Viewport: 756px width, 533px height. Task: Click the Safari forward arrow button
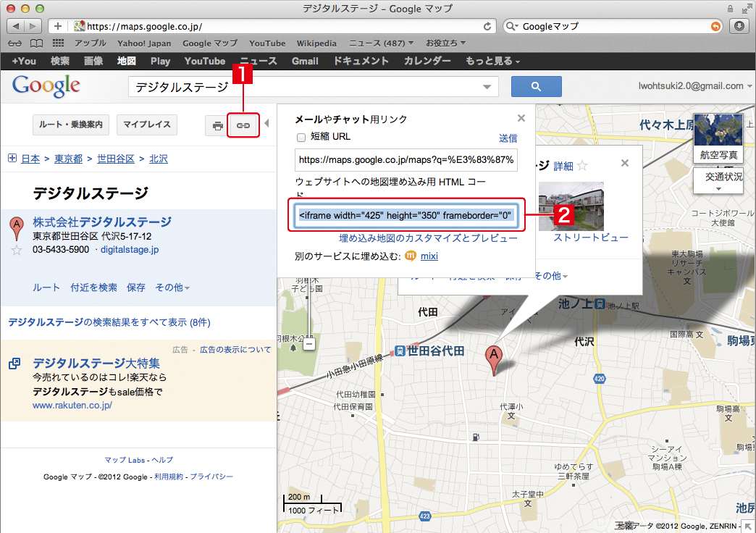coord(33,26)
